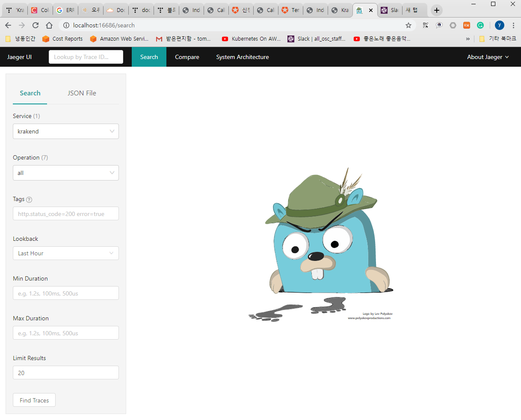Open the System Architecture nav item

click(243, 57)
